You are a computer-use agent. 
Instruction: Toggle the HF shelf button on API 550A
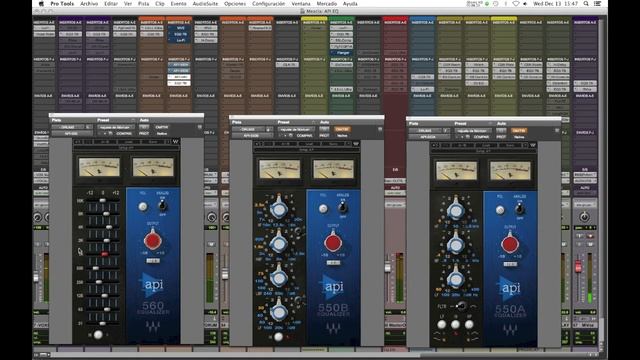point(469,324)
